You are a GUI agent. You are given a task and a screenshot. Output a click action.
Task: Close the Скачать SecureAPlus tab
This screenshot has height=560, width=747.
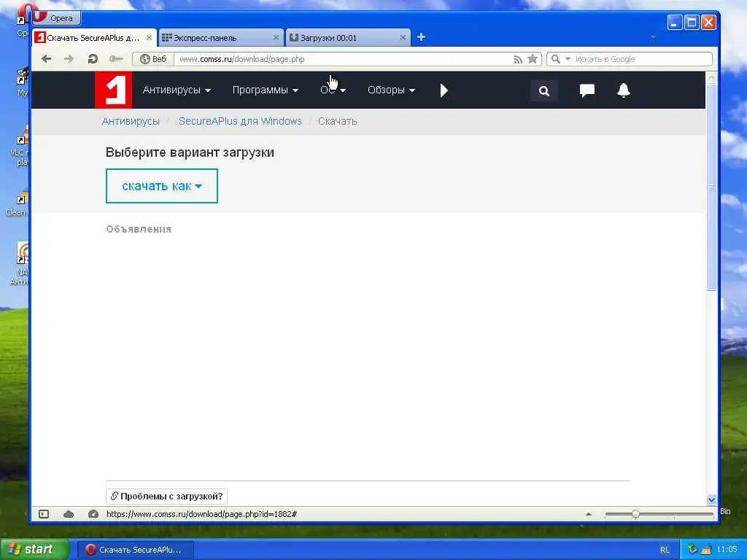149,37
